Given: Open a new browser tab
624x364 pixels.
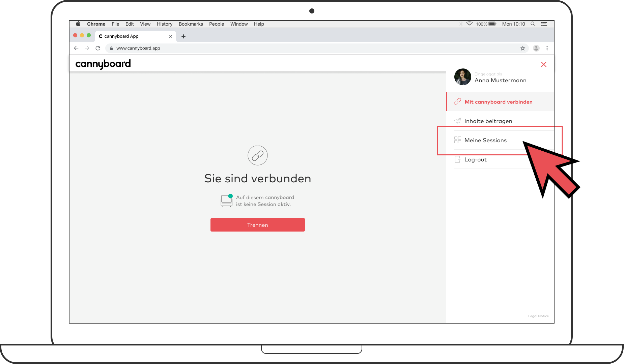Looking at the screenshot, I should [183, 36].
